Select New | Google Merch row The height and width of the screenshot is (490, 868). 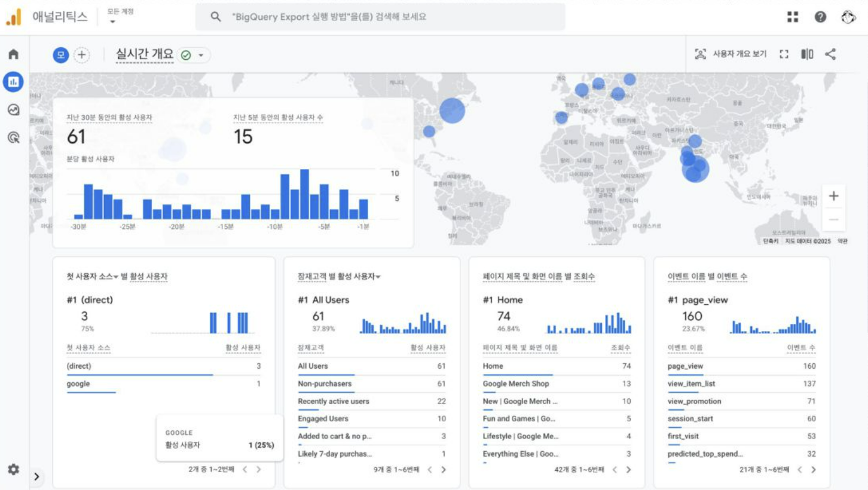[557, 402]
